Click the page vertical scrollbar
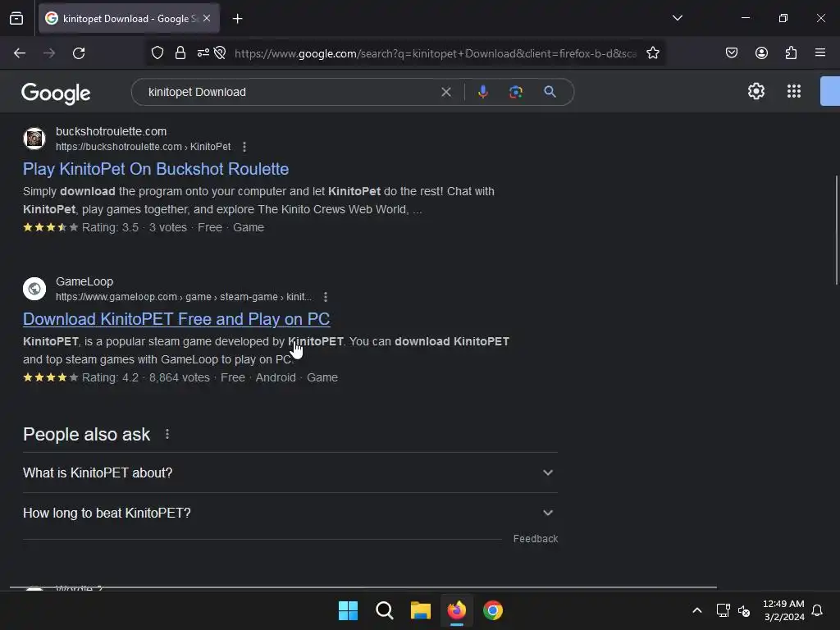Viewport: 840px width, 630px height. [x=837, y=231]
